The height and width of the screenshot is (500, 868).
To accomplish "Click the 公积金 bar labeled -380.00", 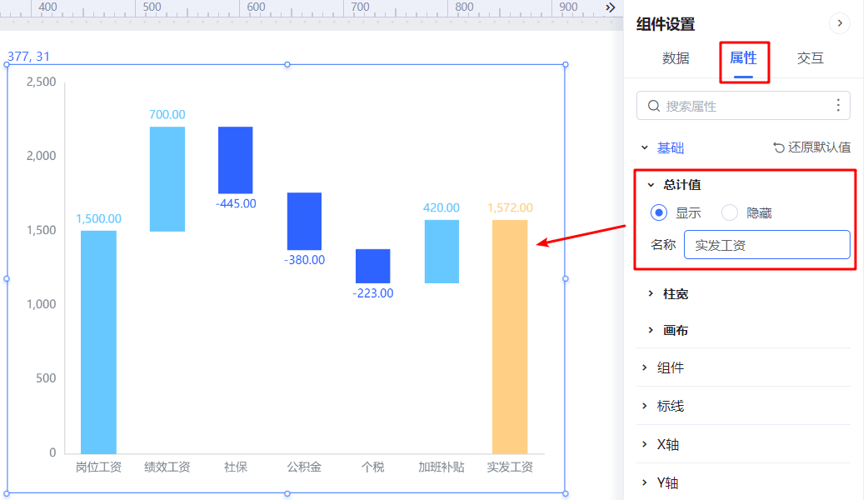I will [304, 221].
